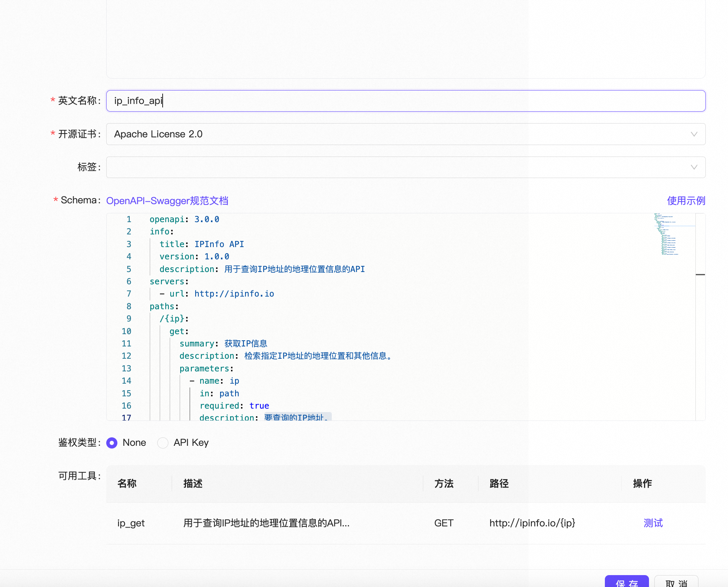The image size is (728, 587).
Task: Click the 使用示例 link
Action: pyautogui.click(x=686, y=201)
